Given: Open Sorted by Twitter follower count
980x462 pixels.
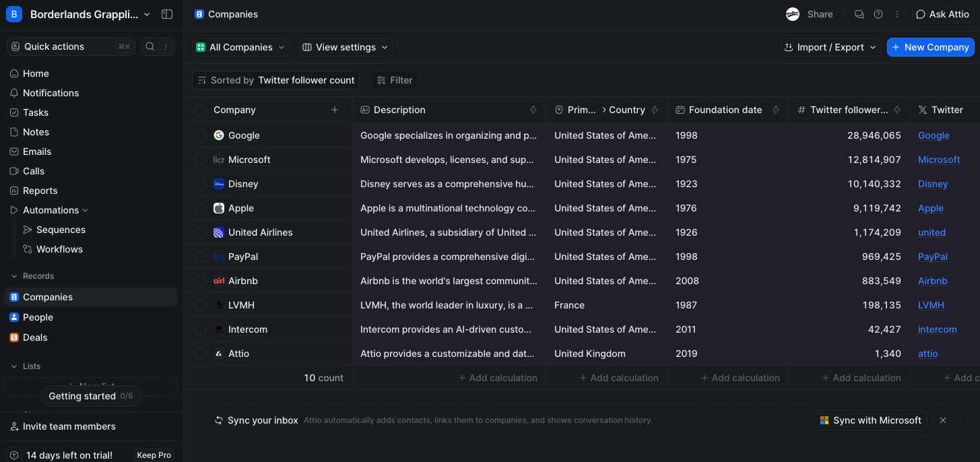Looking at the screenshot, I should (275, 80).
